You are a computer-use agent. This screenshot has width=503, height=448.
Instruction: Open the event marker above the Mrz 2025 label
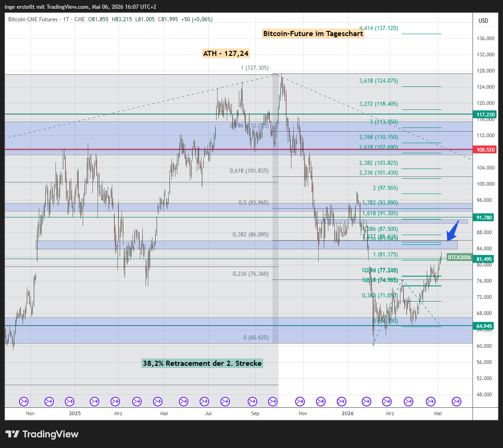[x=115, y=401]
